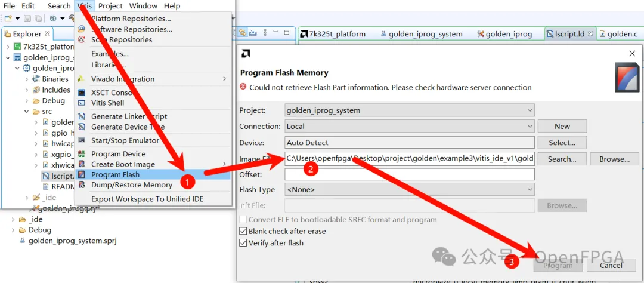Select the Binaries tree item
Screen dimensions: 644x283
[x=55, y=79]
